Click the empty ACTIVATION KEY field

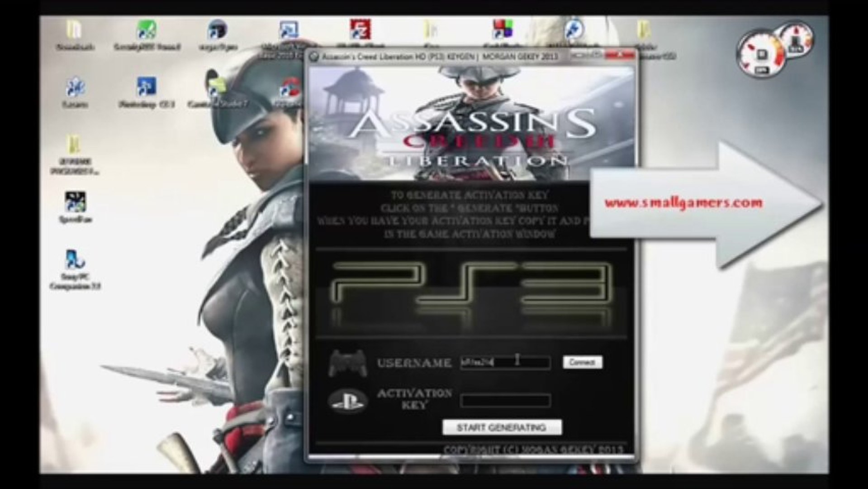(505, 401)
